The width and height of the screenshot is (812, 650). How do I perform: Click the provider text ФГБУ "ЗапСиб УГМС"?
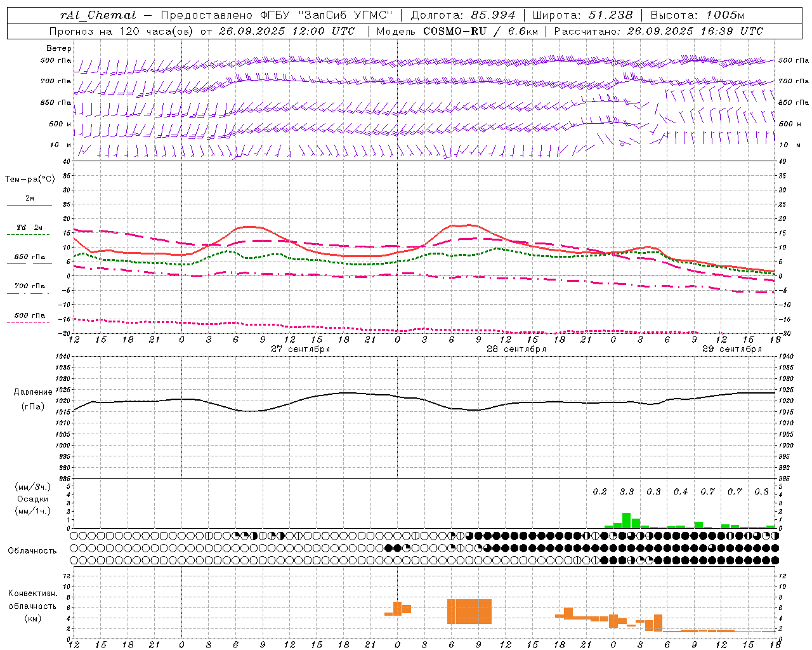tap(327, 15)
